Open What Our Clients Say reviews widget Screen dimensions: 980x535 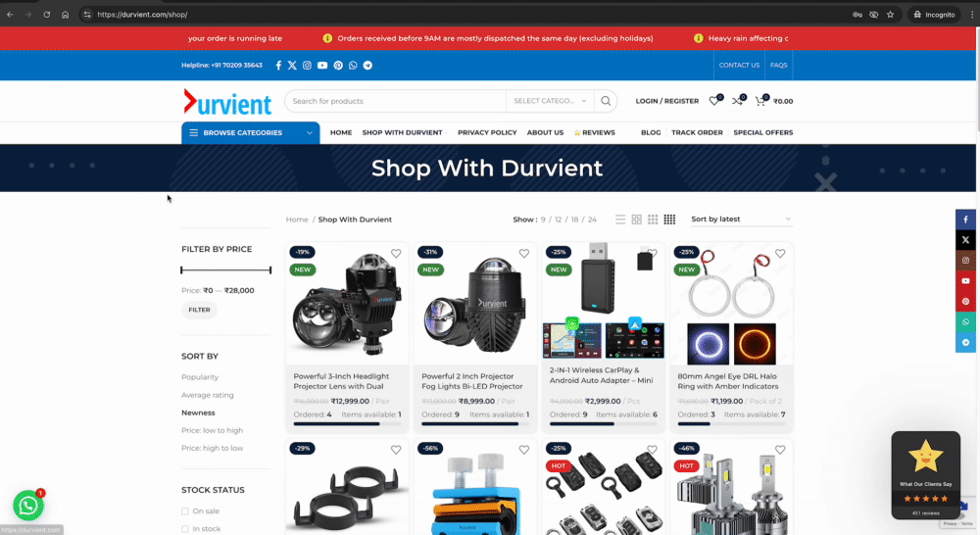pyautogui.click(x=926, y=475)
